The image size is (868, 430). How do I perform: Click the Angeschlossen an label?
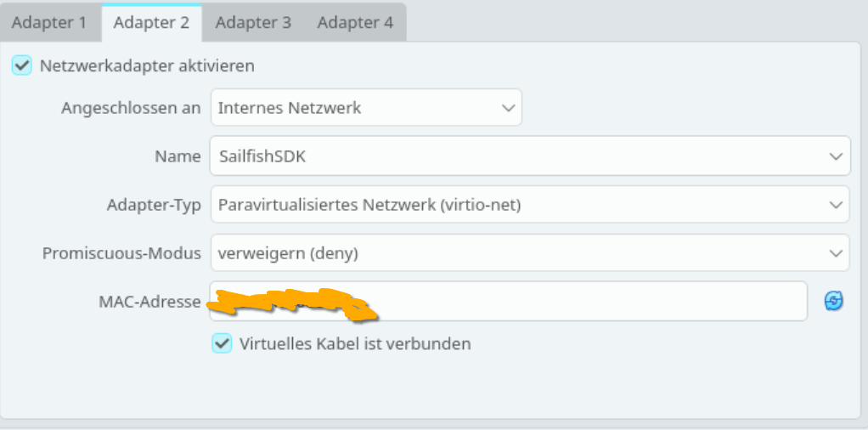pos(131,108)
